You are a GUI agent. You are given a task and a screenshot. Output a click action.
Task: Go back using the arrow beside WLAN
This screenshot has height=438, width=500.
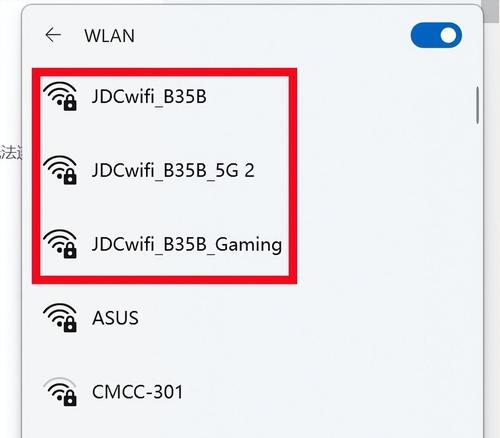(x=53, y=35)
